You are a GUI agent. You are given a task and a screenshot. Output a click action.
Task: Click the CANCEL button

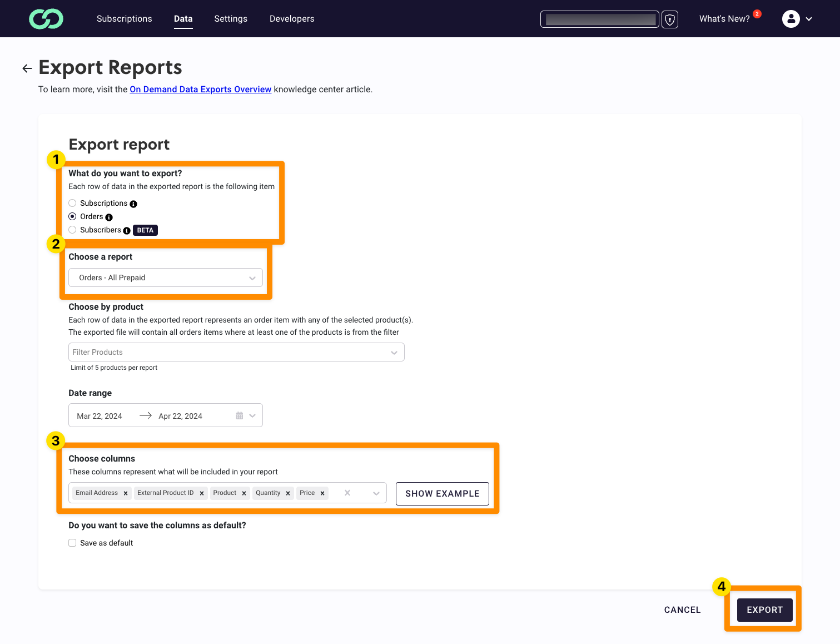(683, 610)
